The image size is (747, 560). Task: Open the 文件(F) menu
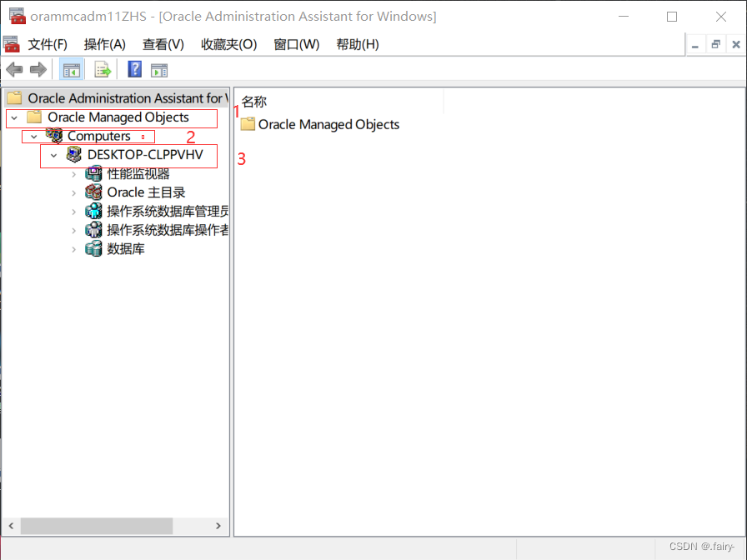[48, 44]
